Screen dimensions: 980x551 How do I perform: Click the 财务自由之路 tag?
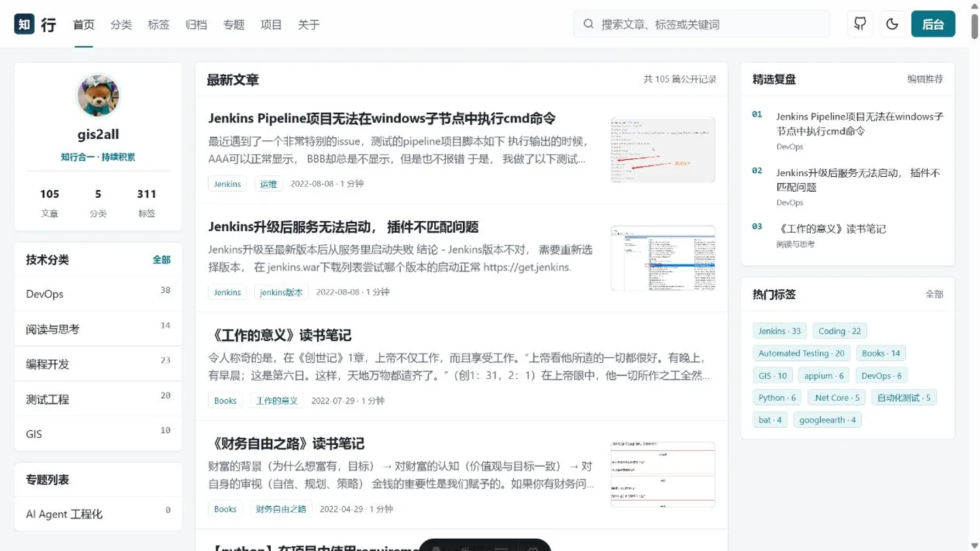click(281, 509)
